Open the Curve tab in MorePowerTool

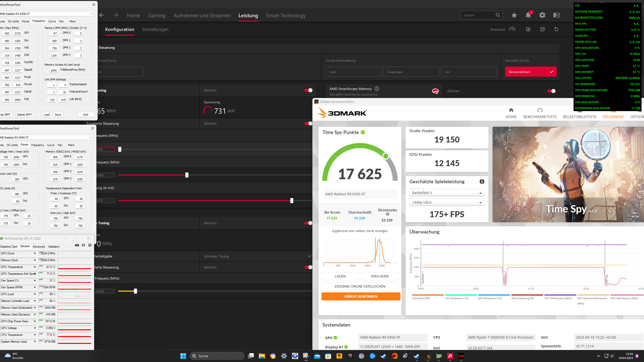coord(52,21)
